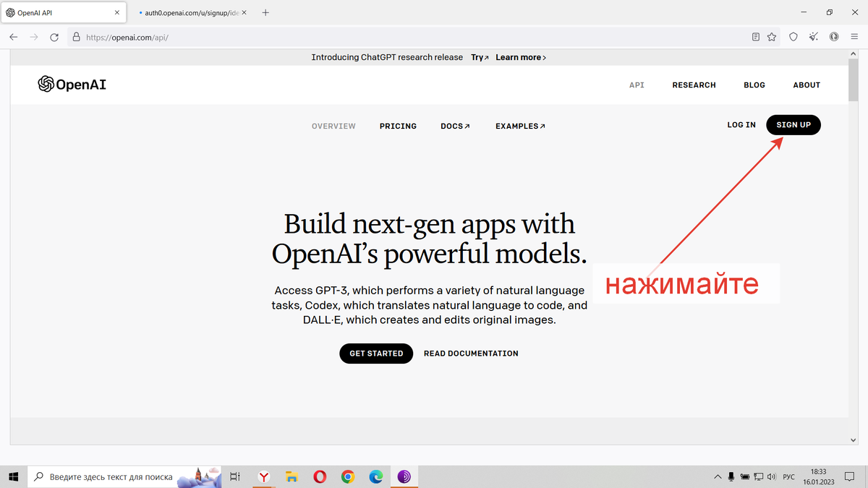Open the DOCS external link
Screen dimensions: 868x488
pos(455,126)
